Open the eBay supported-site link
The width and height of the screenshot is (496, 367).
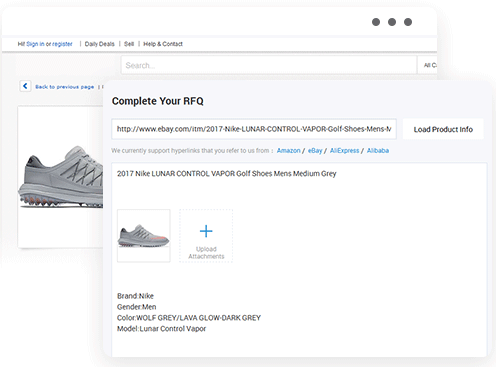tap(315, 151)
